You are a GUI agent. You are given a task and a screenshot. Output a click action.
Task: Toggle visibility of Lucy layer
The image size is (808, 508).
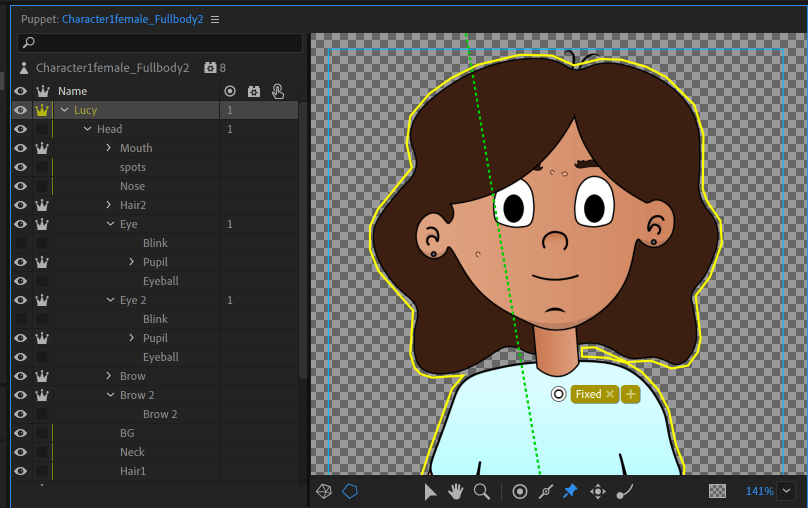click(21, 110)
